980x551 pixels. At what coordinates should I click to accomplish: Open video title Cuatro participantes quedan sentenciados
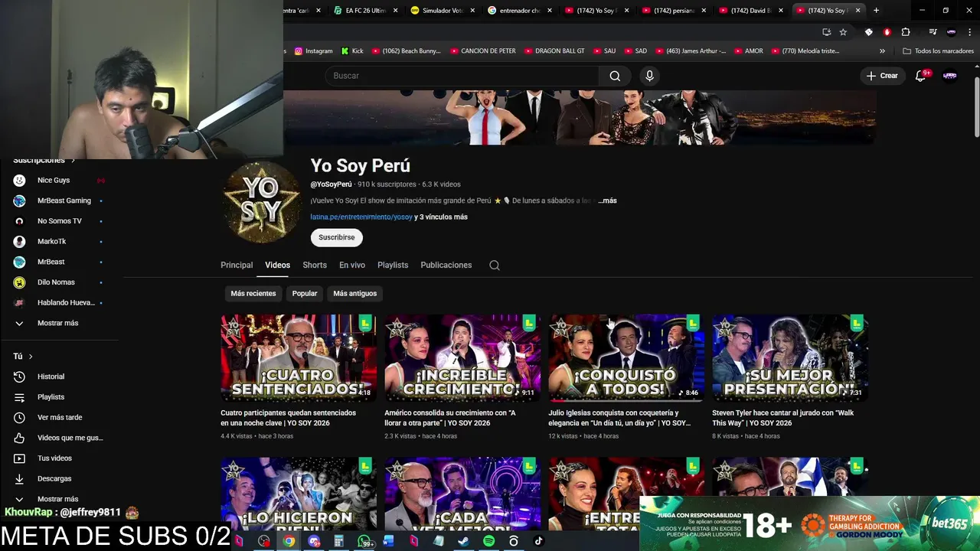click(x=289, y=418)
